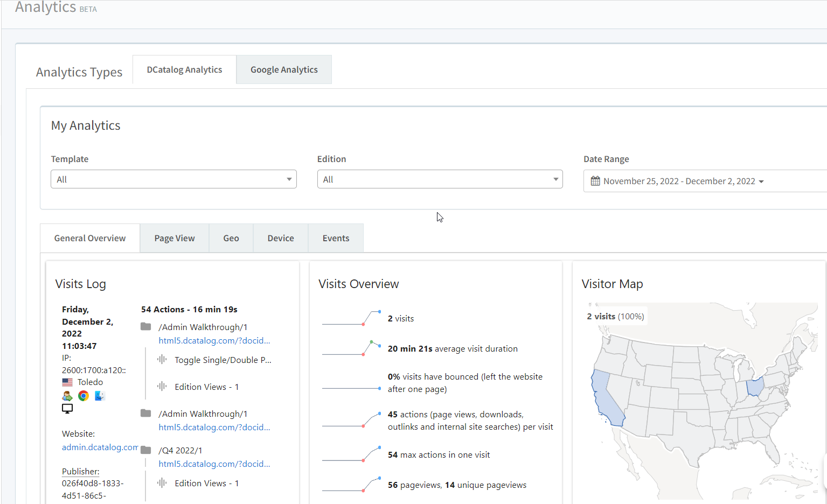This screenshot has height=504, width=827.
Task: Click the Toggle Single/Double P... event entry
Action: (x=223, y=360)
